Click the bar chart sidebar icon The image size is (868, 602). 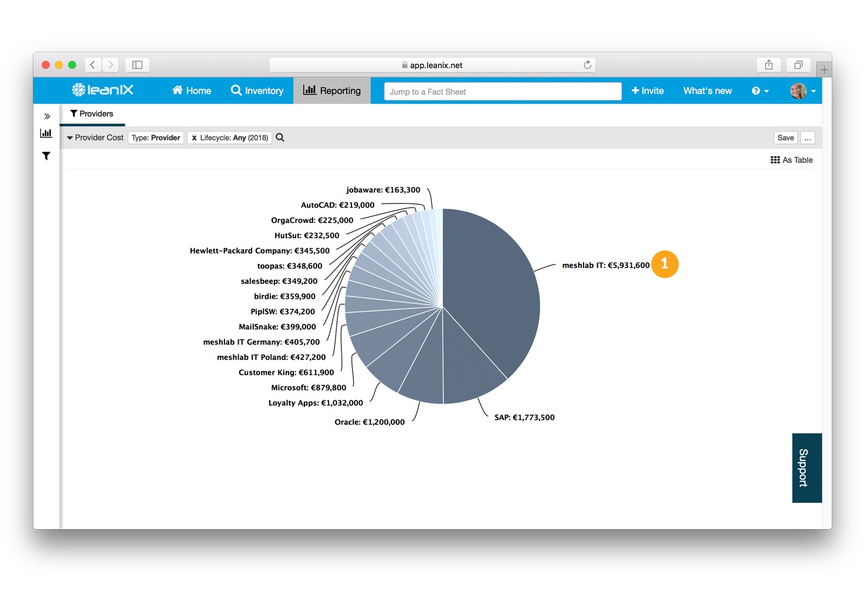point(46,133)
